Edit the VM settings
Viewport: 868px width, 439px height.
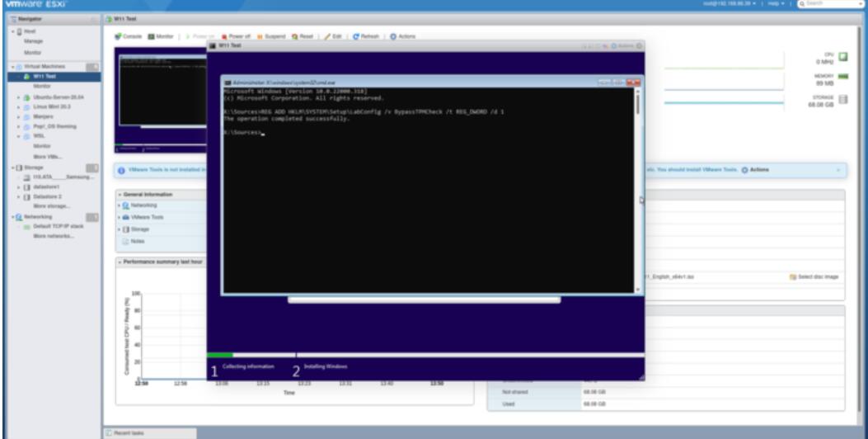[333, 36]
